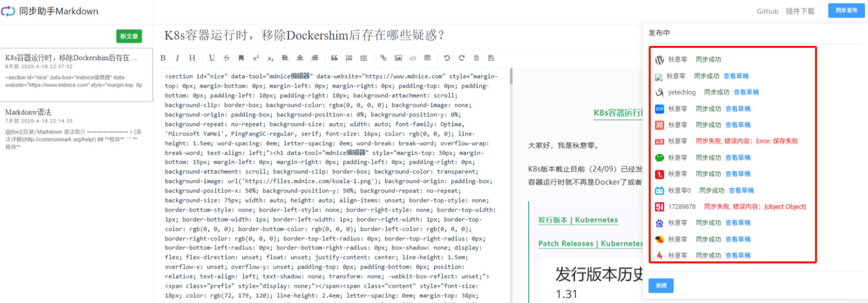The width and height of the screenshot is (868, 303).
Task: Open the Github link in header
Action: [x=767, y=11]
